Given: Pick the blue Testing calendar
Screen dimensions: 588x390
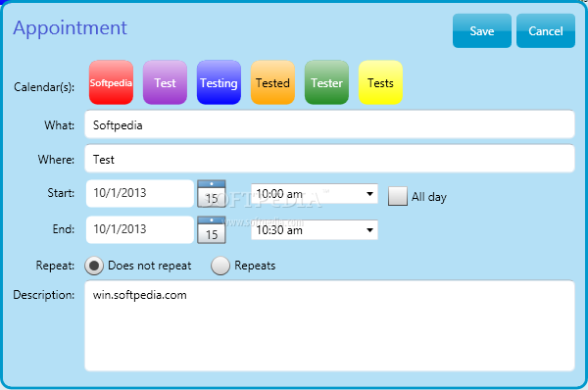Looking at the screenshot, I should 219,82.
